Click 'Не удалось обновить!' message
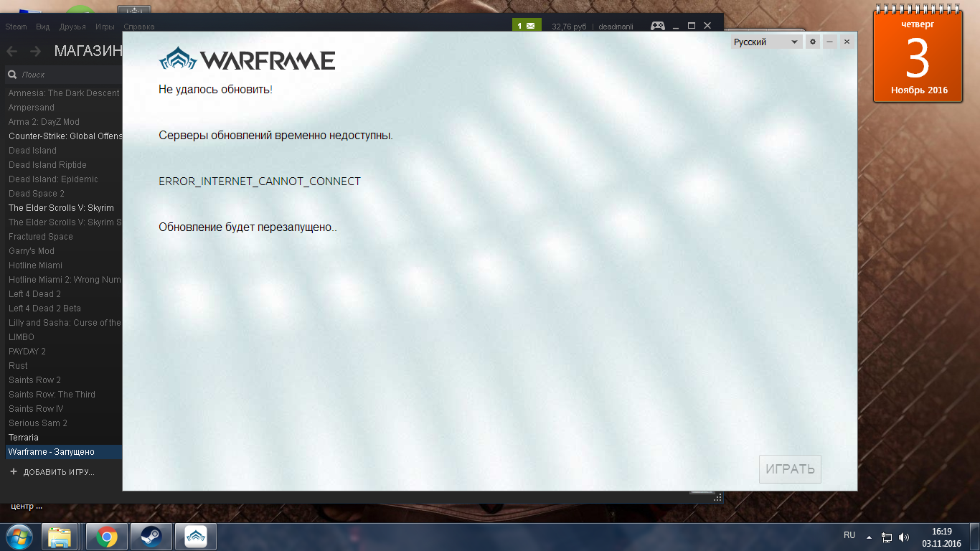 click(215, 90)
